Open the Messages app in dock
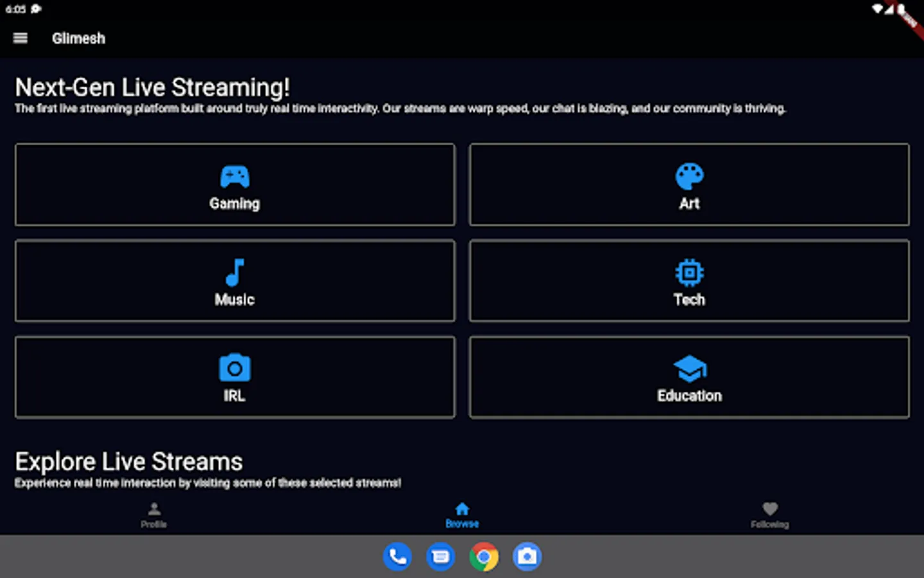 [441, 557]
